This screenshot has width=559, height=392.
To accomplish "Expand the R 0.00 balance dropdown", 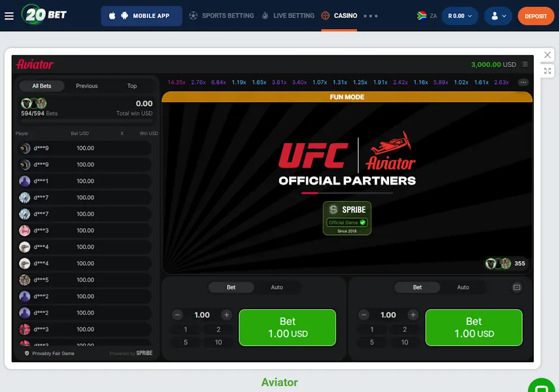I will point(459,16).
